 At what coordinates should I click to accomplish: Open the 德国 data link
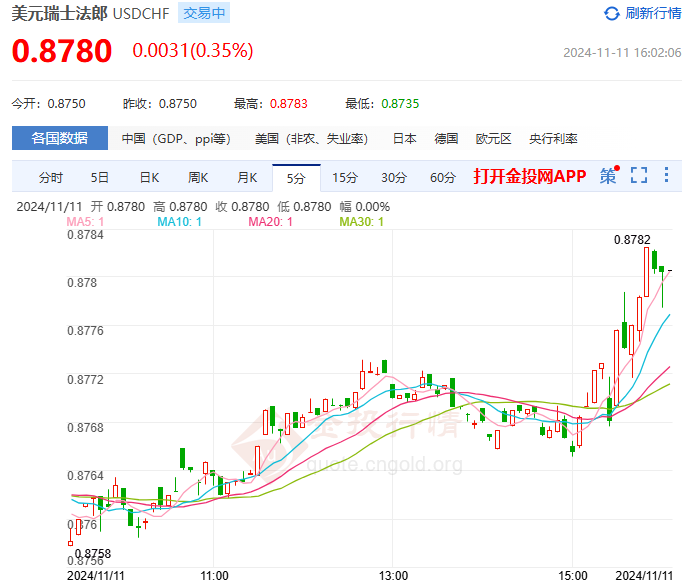click(446, 138)
